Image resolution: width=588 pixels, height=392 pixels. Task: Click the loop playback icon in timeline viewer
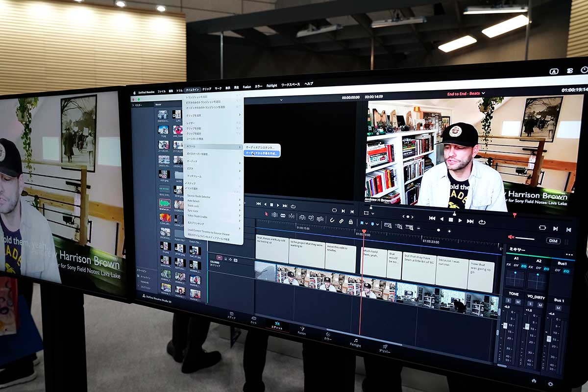482,221
